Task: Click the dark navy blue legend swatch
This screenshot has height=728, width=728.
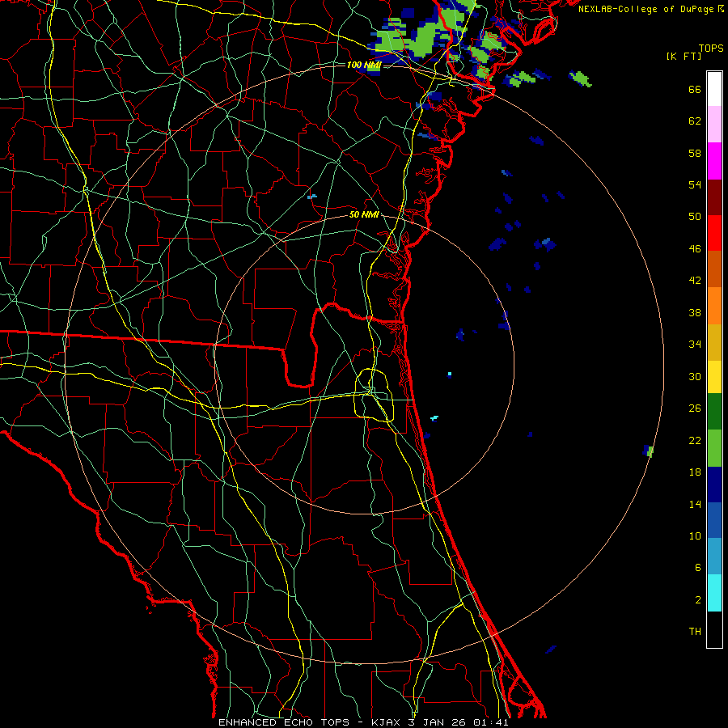Action: [x=714, y=485]
